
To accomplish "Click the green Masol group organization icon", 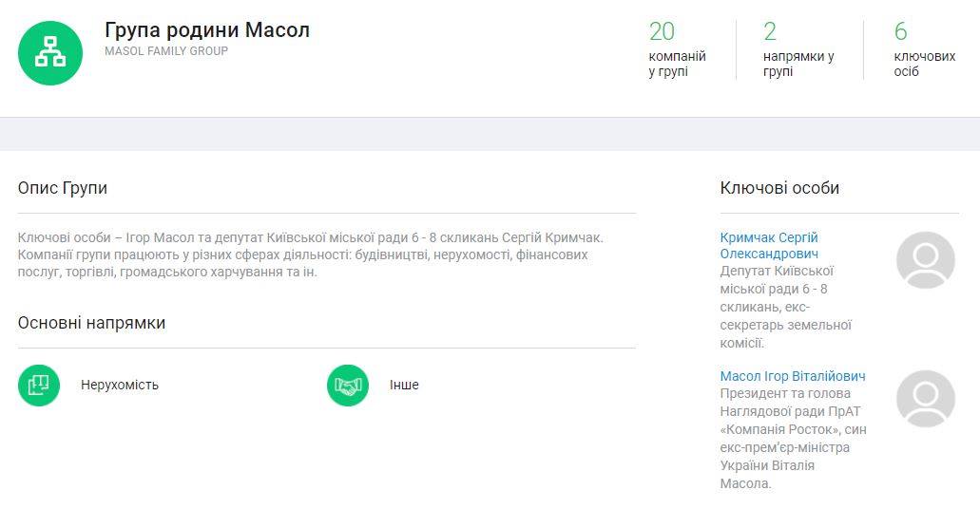I will pyautogui.click(x=50, y=53).
